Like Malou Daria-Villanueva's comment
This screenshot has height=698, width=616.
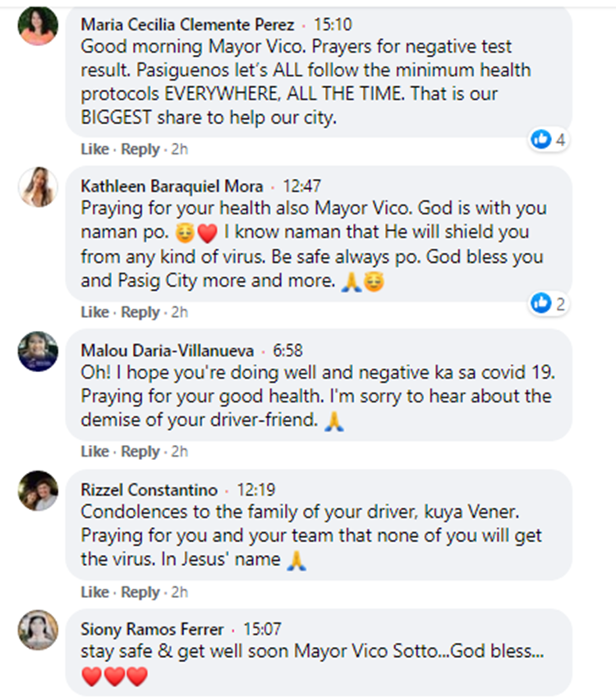94,451
